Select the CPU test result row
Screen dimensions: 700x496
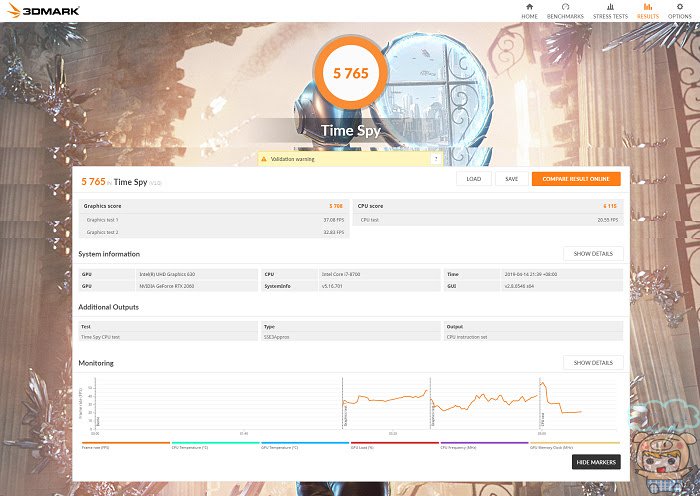coord(488,220)
